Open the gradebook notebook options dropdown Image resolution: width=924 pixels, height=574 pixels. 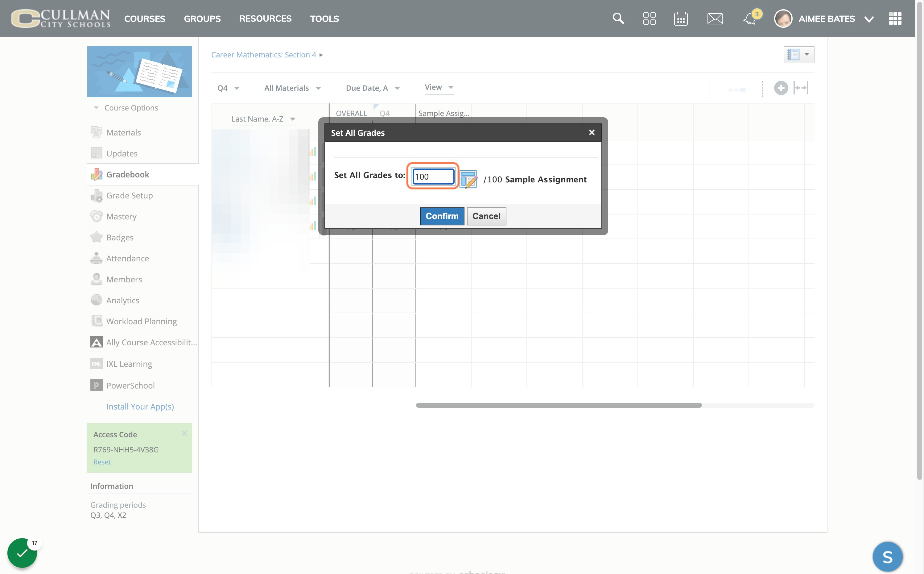point(798,54)
